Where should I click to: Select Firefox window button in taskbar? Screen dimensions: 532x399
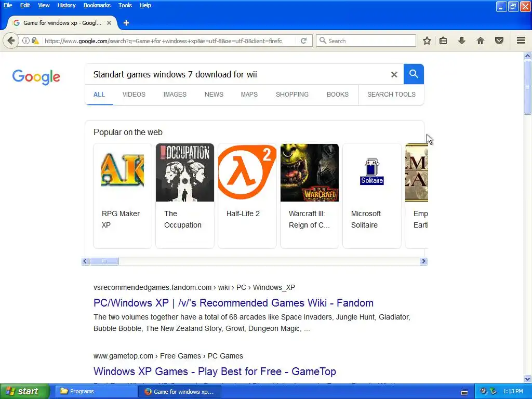(x=180, y=391)
